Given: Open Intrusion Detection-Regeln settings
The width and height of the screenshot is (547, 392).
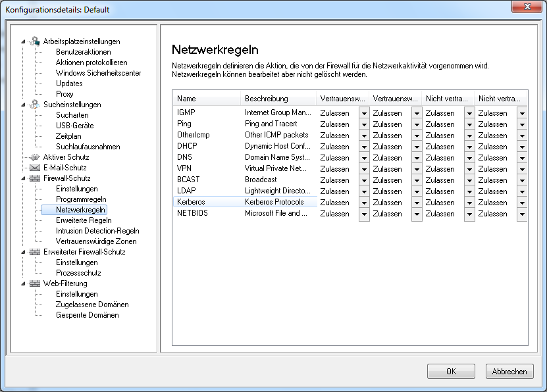Looking at the screenshot, I should [97, 231].
